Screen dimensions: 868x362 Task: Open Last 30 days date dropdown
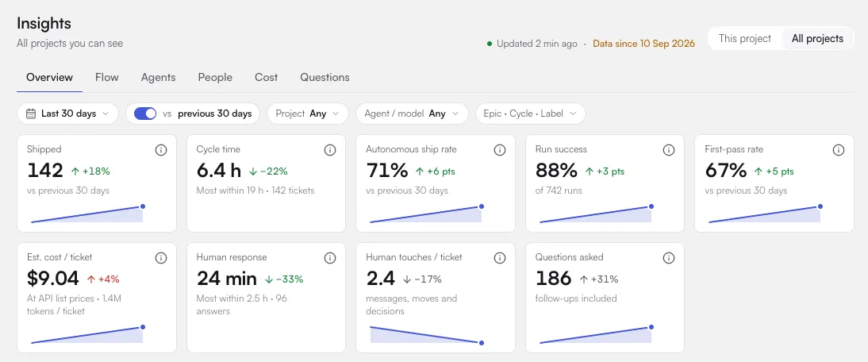67,114
